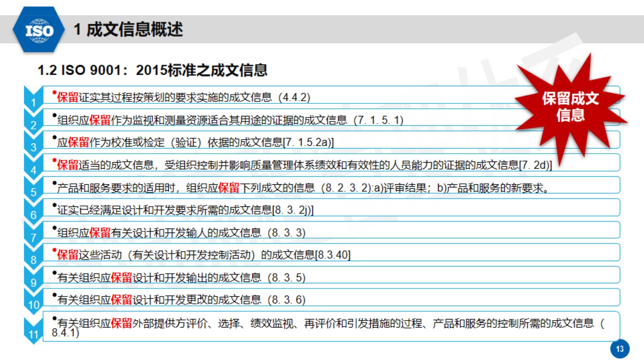Screen dimensions: 644x362
Task: Click the blue chevron numbered 9
Action: tap(33, 278)
